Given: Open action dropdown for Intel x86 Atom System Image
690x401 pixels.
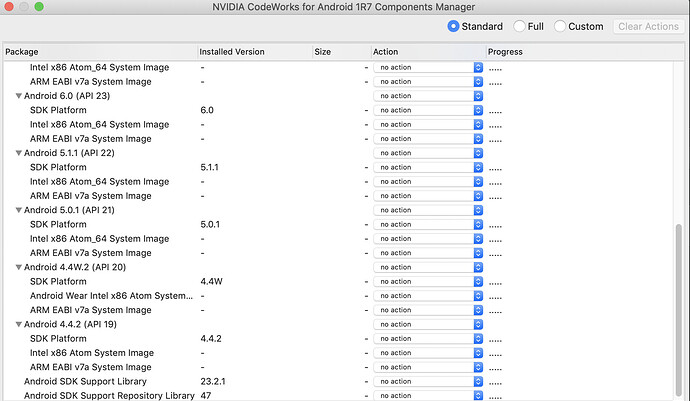Looking at the screenshot, I should pyautogui.click(x=428, y=353).
